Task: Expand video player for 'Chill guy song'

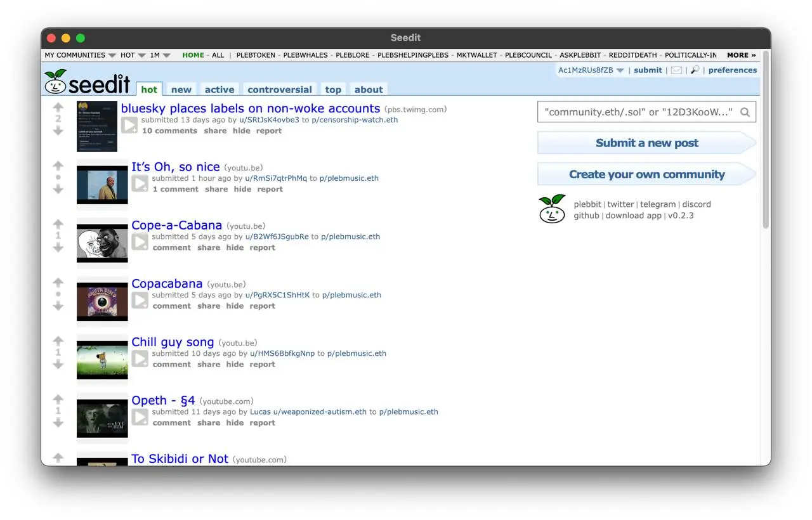Action: 140,358
